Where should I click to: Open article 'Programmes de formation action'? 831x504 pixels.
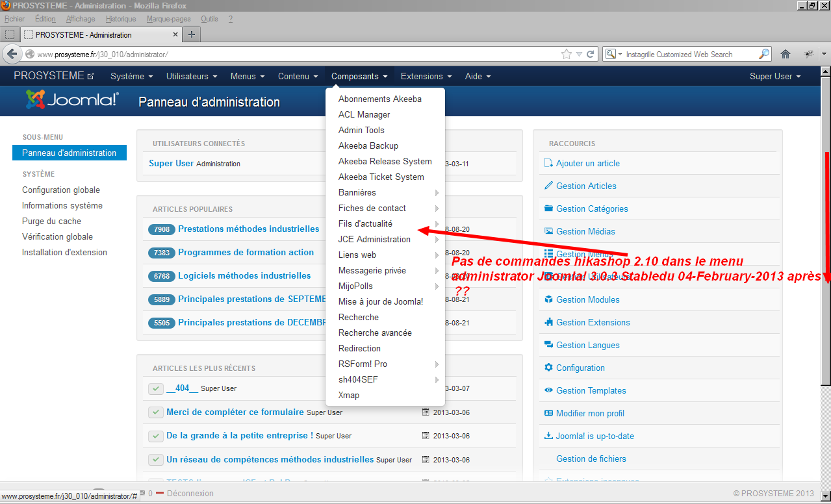click(246, 252)
